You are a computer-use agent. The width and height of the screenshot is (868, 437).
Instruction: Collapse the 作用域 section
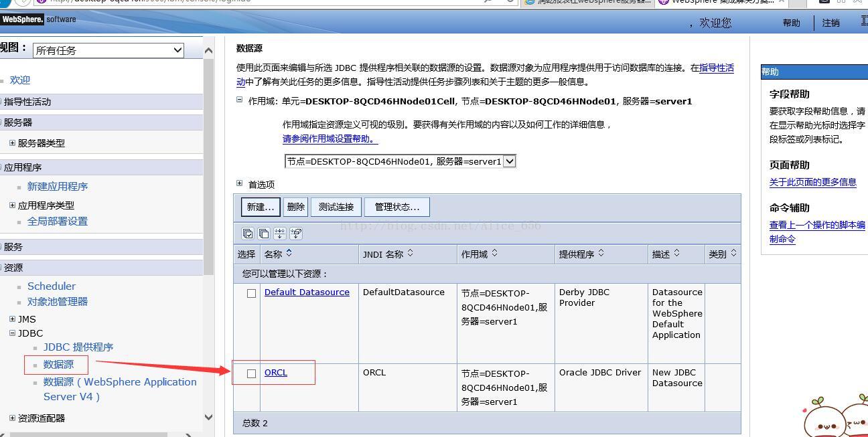pyautogui.click(x=240, y=100)
